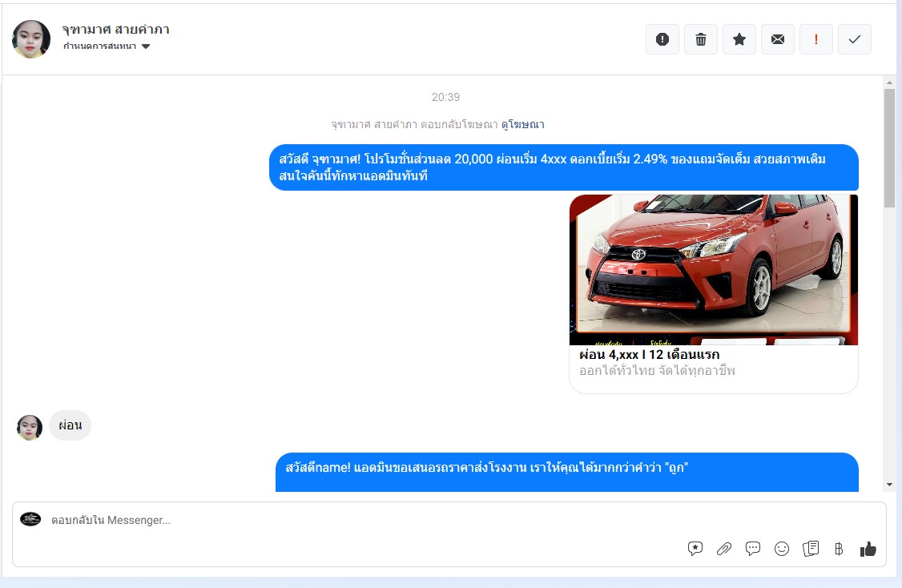This screenshot has width=902, height=588.
Task: Click customer message bubble ผ่อน
Action: pyautogui.click(x=70, y=425)
